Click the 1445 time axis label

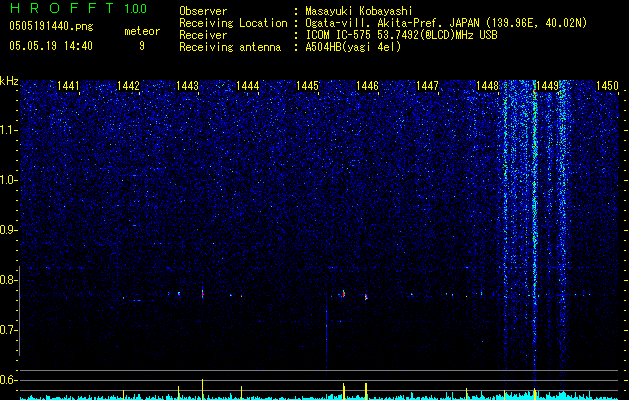pos(308,85)
